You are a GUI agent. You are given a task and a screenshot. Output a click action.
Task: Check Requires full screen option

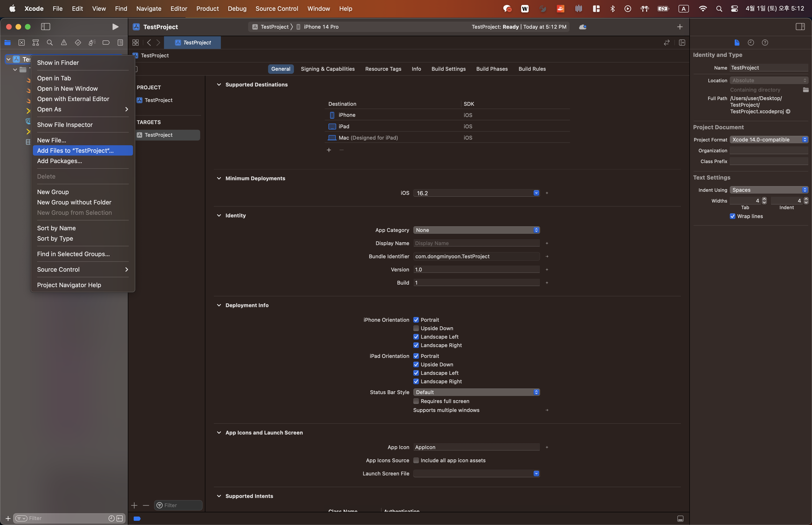point(416,401)
